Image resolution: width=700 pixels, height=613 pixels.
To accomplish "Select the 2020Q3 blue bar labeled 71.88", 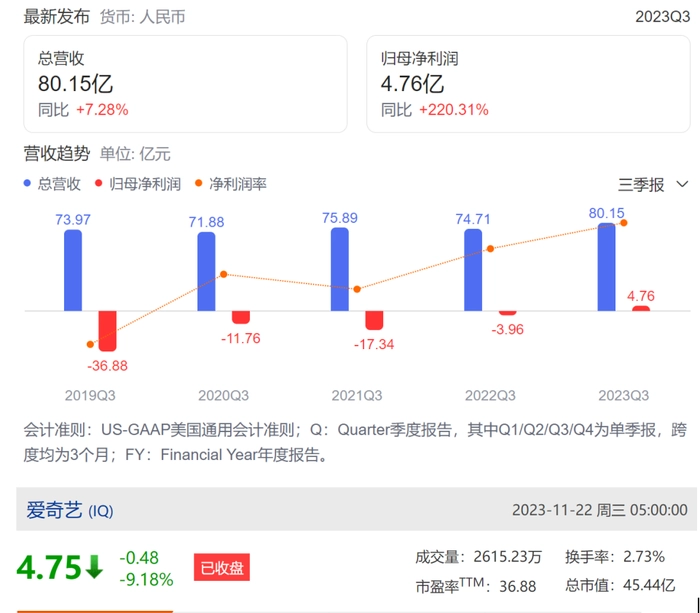I will pyautogui.click(x=206, y=271).
